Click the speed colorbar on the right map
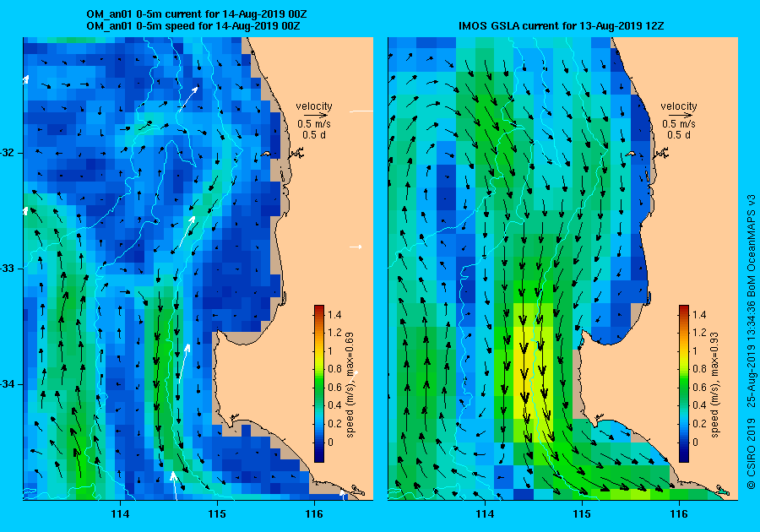Image resolution: width=760 pixels, height=532 pixels. coord(684,383)
